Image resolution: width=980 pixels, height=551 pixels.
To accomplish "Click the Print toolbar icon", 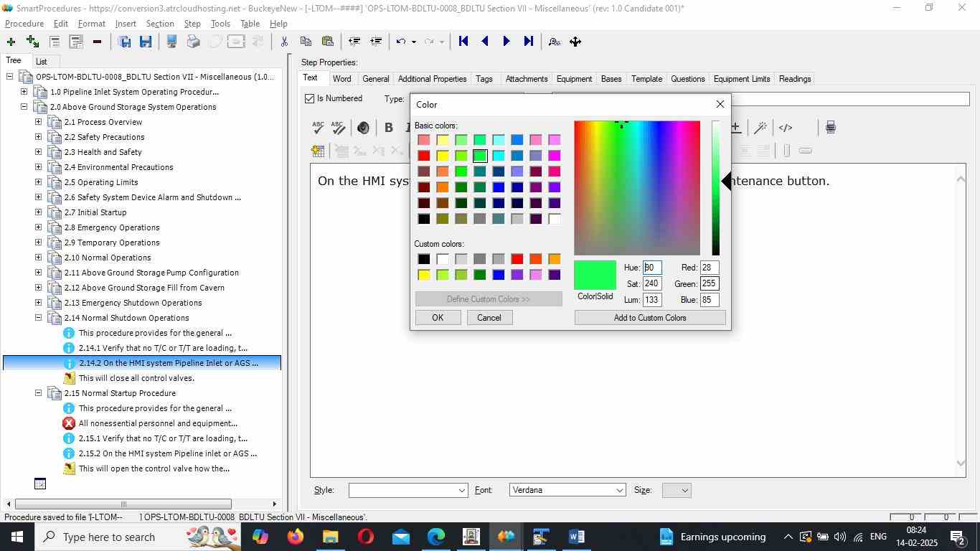I will click(x=193, y=42).
